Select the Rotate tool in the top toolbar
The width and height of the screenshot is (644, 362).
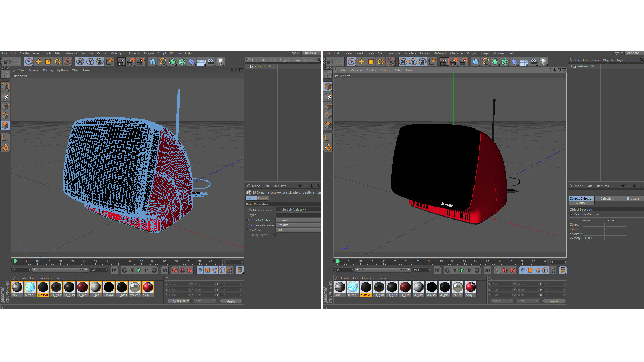[x=57, y=61]
